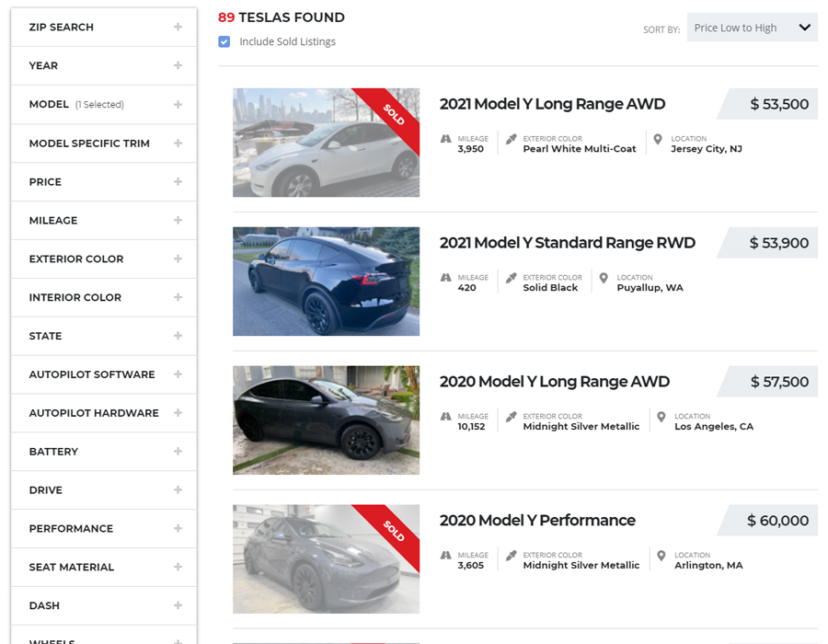The image size is (828, 644).
Task: Click the white Model Y sold thumbnail
Action: point(326,143)
